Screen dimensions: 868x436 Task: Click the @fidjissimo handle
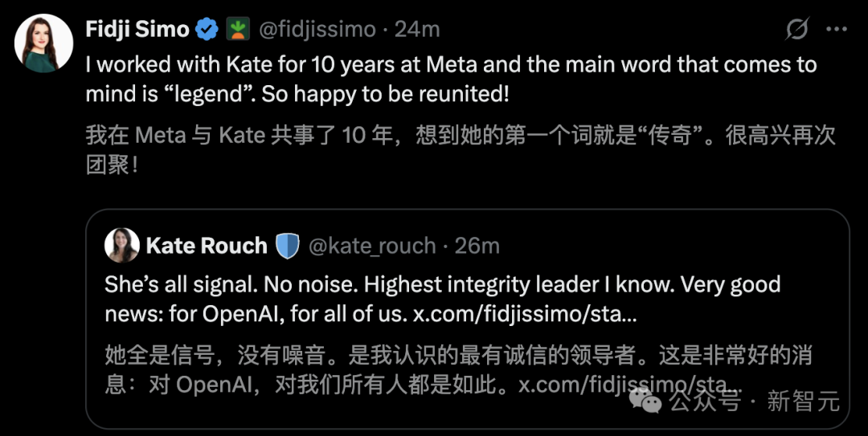click(317, 31)
